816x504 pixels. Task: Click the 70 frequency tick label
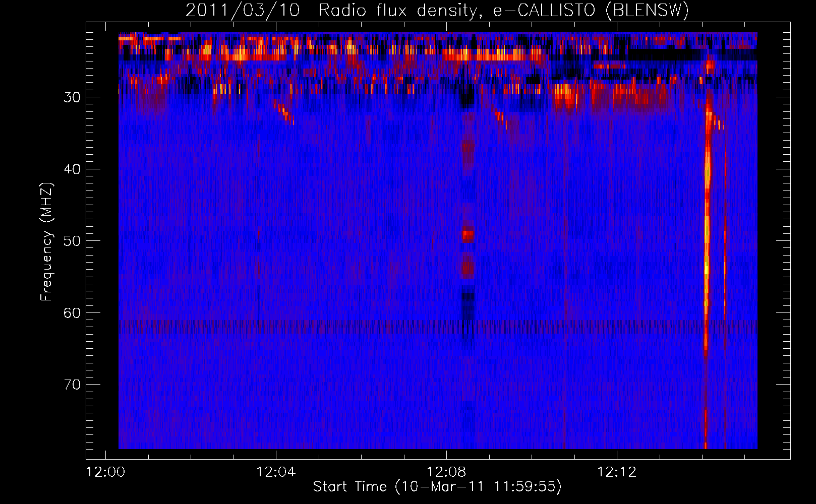coord(72,385)
